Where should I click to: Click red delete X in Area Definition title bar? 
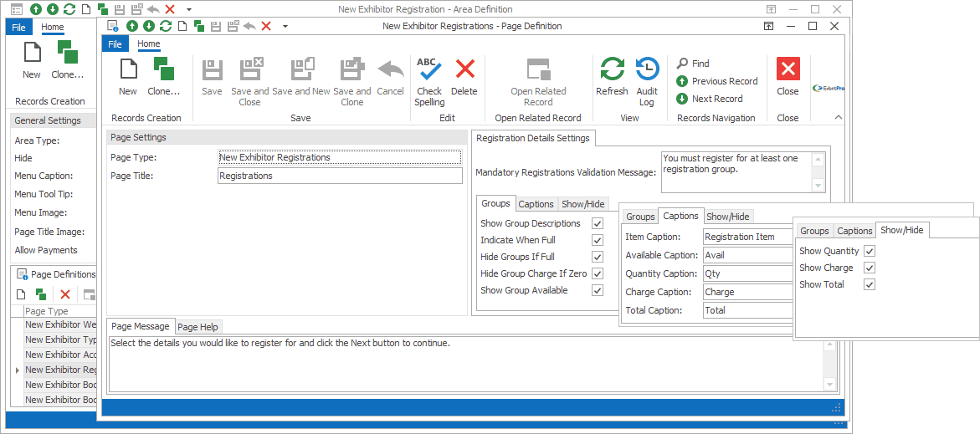[169, 9]
